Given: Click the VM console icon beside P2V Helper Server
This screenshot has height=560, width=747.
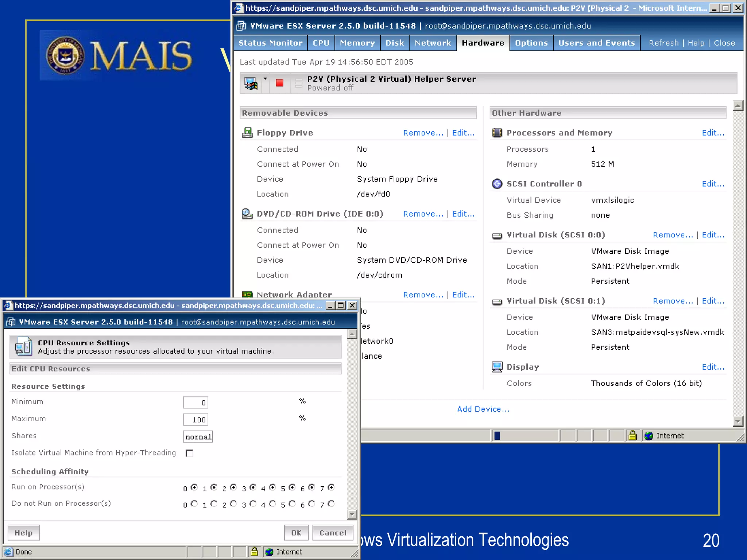Looking at the screenshot, I should point(251,83).
